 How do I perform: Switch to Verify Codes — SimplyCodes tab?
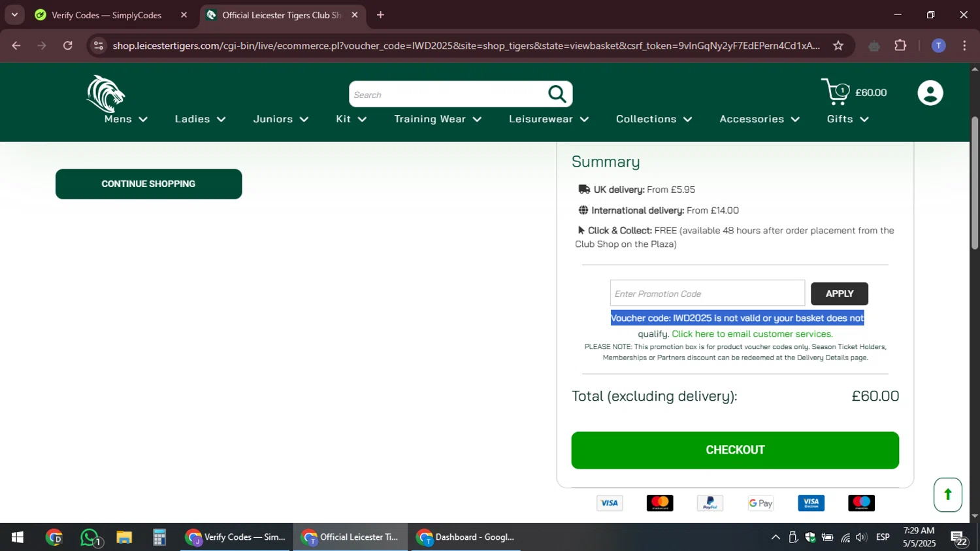point(106,15)
